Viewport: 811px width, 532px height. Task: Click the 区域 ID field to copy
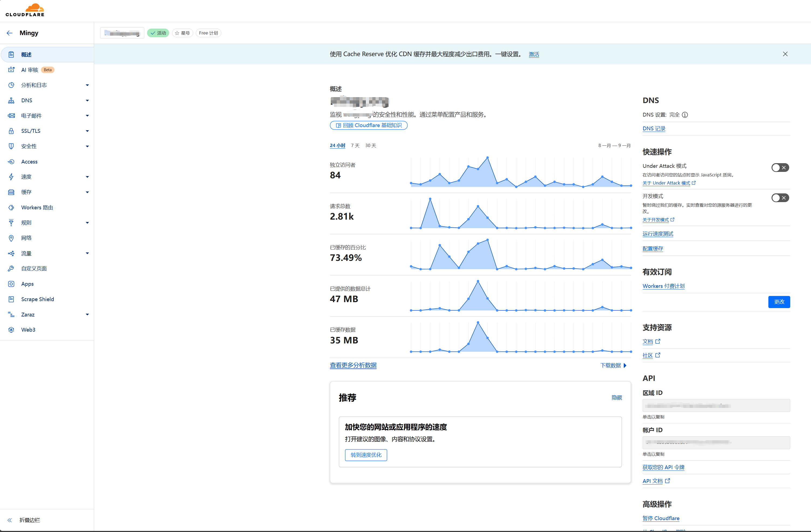pyautogui.click(x=716, y=405)
